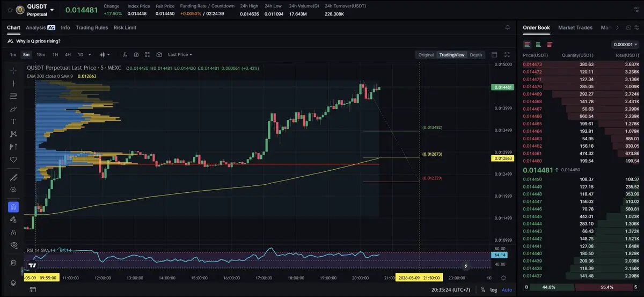Toggle lock all drawing tools
The width and height of the screenshot is (644, 297).
pyautogui.click(x=13, y=232)
